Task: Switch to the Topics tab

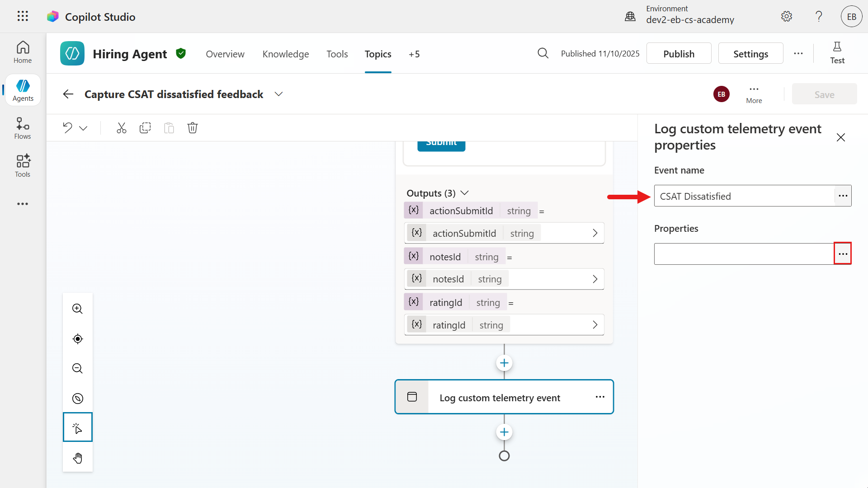Action: (378, 54)
